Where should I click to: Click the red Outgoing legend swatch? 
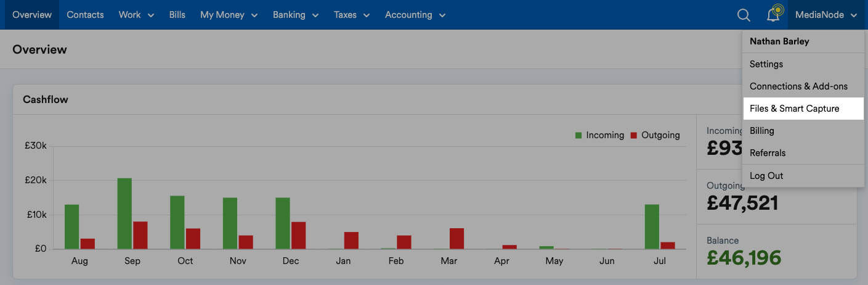634,135
